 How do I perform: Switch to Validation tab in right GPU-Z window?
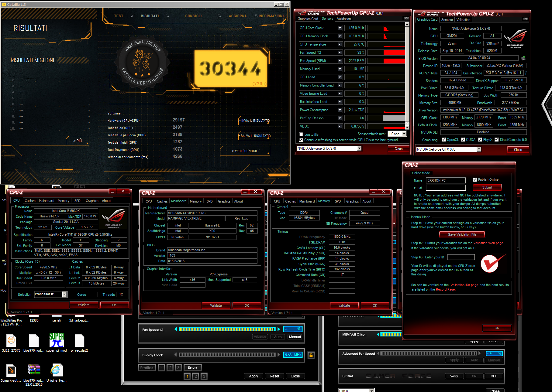click(x=463, y=20)
